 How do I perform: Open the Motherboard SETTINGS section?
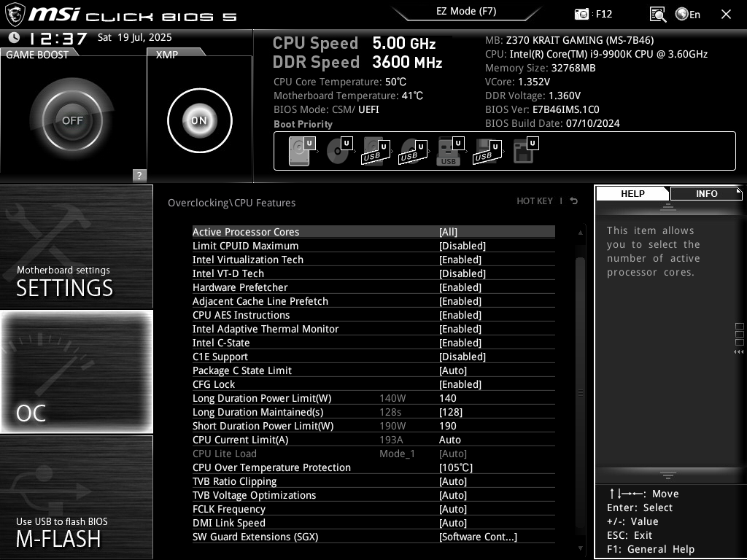point(76,246)
